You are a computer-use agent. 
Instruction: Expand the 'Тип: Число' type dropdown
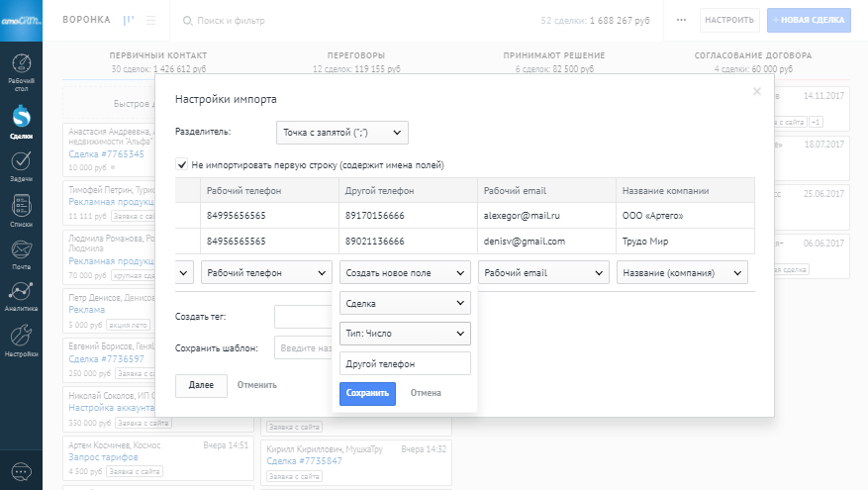point(405,335)
